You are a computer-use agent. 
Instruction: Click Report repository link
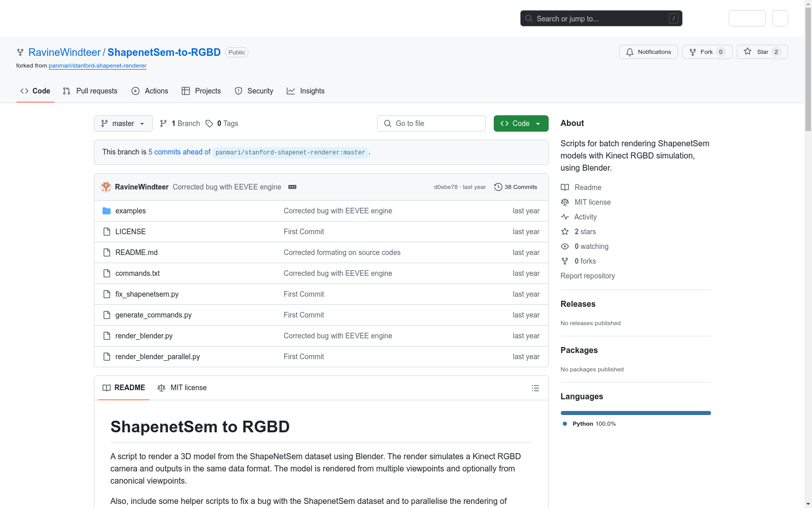(x=588, y=276)
